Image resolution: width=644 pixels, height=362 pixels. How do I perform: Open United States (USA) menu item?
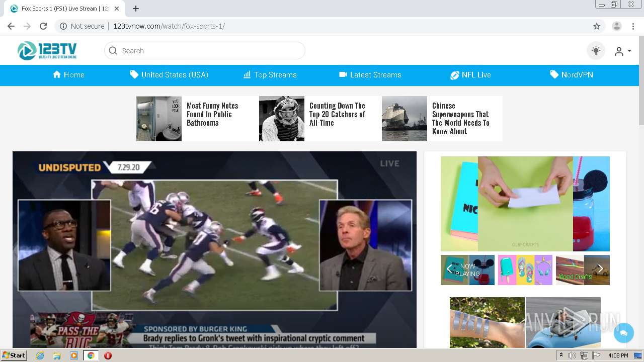[169, 75]
